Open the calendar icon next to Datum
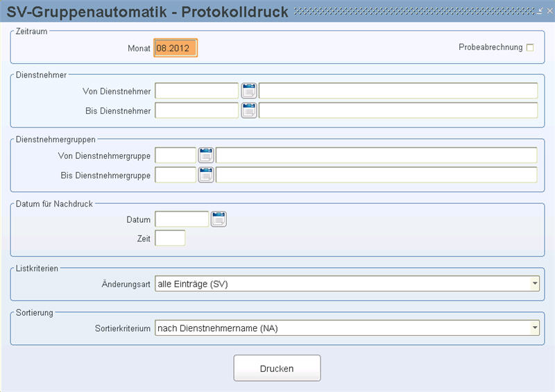The width and height of the screenshot is (555, 392). 219,219
